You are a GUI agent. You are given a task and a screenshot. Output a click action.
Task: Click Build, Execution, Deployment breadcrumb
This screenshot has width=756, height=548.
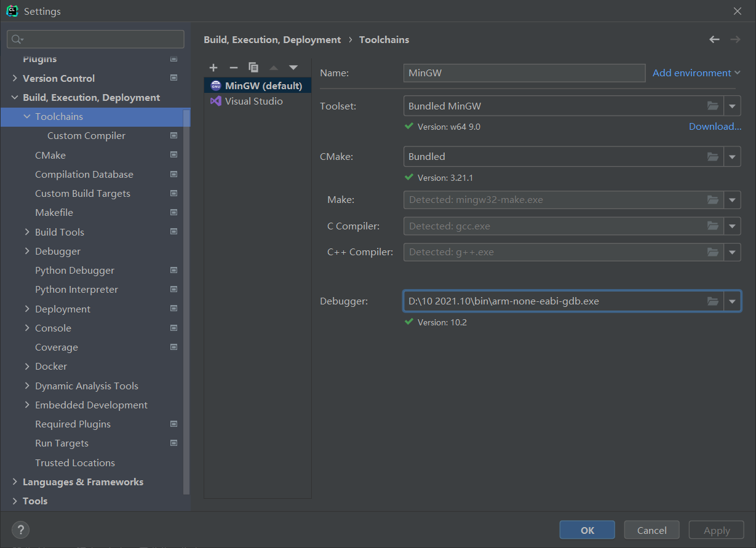coord(272,39)
